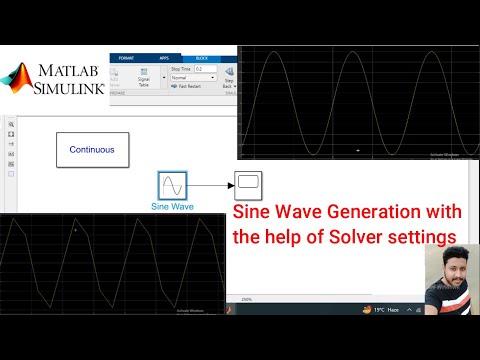Image resolution: width=480 pixels, height=360 pixels.
Task: Show hidden system tray icons
Action: coord(409,310)
